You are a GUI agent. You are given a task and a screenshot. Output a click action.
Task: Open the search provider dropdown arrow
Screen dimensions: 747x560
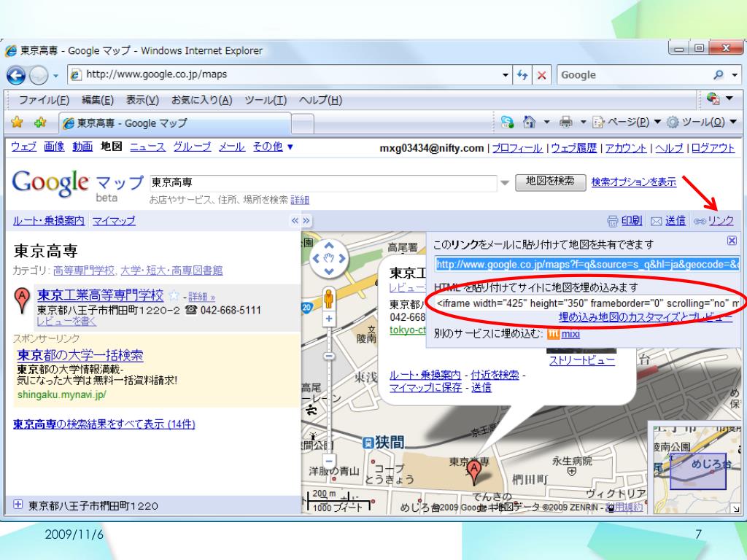coord(734,75)
